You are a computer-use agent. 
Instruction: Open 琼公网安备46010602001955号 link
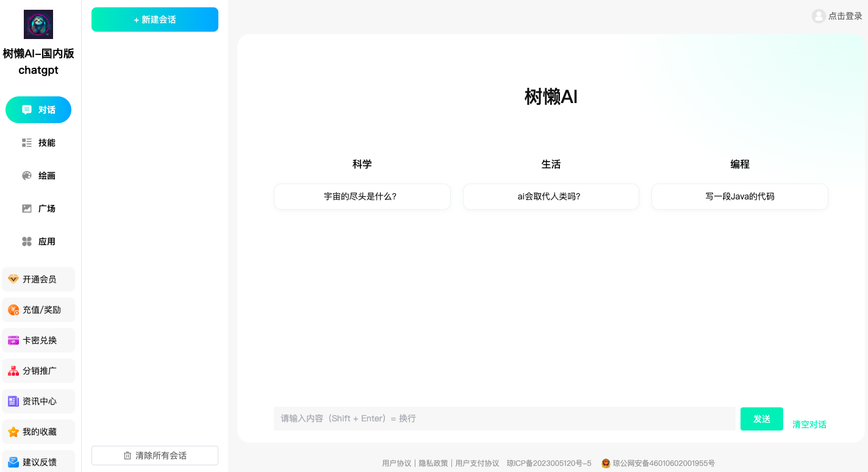664,463
